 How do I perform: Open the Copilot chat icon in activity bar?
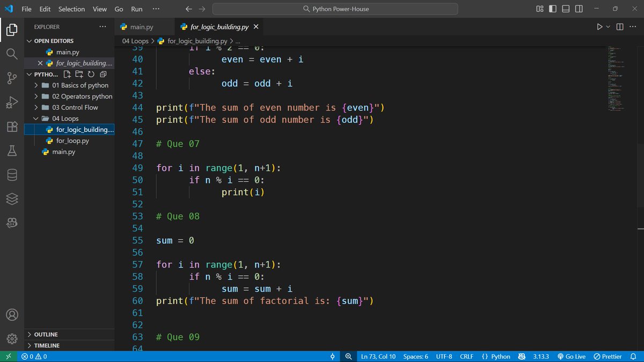(12, 223)
